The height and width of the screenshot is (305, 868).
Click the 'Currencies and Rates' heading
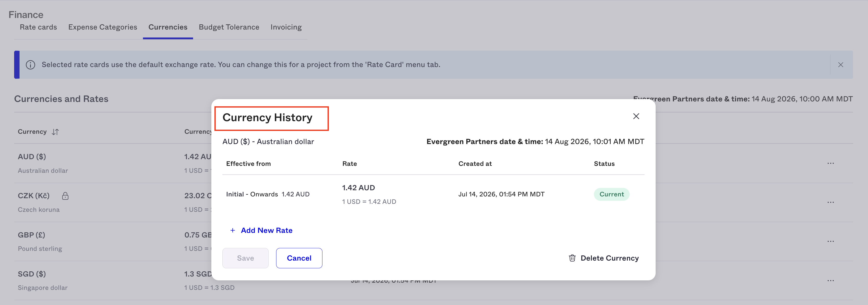[x=61, y=99]
